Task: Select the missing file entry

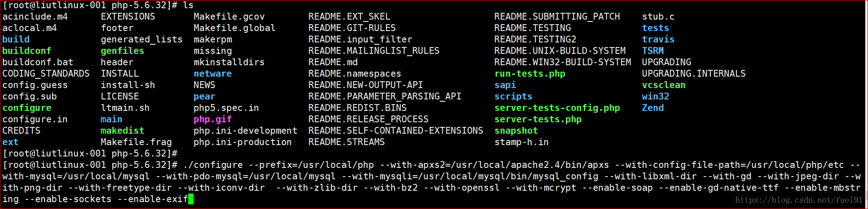Action: pyautogui.click(x=213, y=51)
